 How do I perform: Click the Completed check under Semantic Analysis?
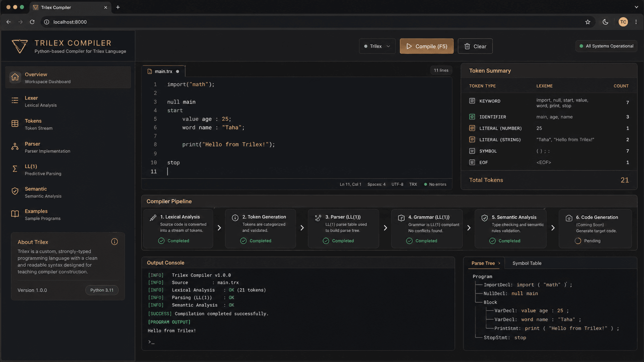[493, 241]
